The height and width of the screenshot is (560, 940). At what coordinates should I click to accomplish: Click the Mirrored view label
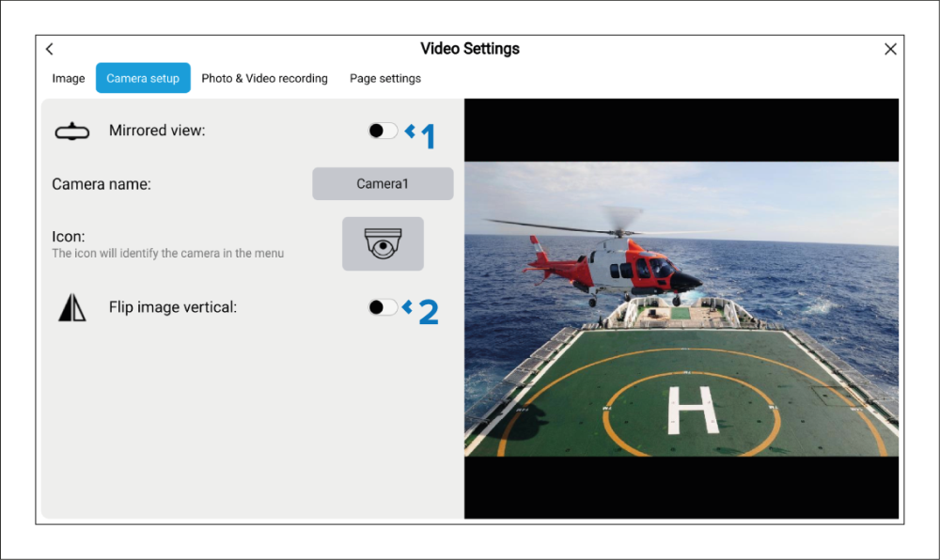click(x=157, y=131)
